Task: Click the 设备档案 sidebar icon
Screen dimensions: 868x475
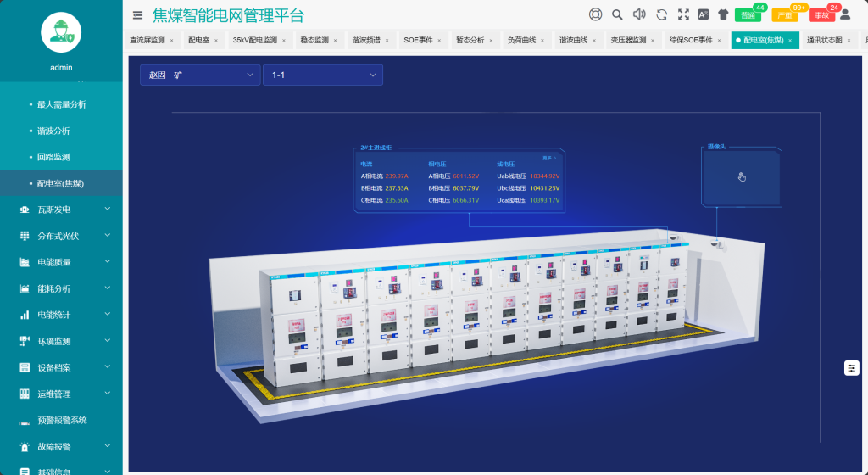Action: pyautogui.click(x=25, y=367)
